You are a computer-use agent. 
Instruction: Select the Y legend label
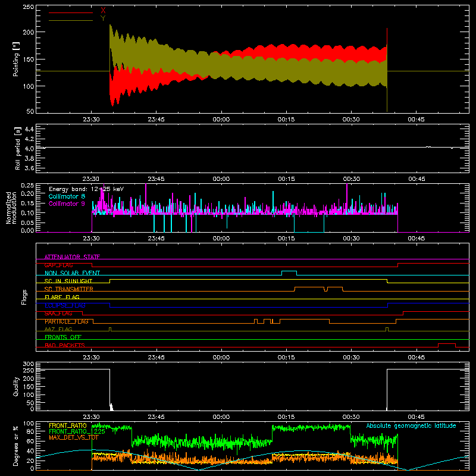[x=103, y=18]
